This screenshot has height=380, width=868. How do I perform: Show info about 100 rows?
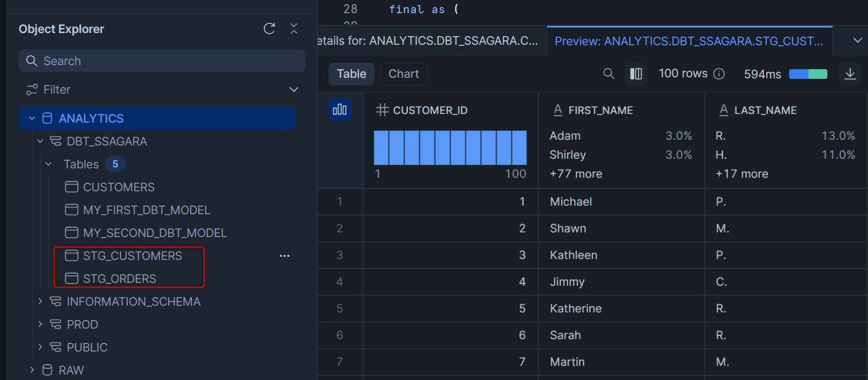719,74
